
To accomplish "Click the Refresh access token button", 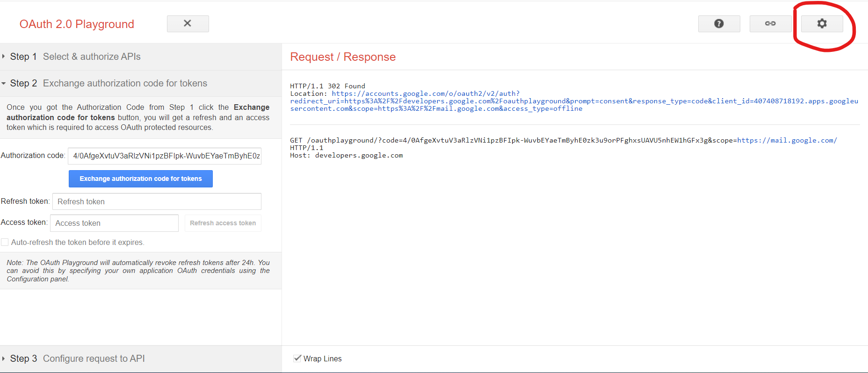I will coord(223,223).
